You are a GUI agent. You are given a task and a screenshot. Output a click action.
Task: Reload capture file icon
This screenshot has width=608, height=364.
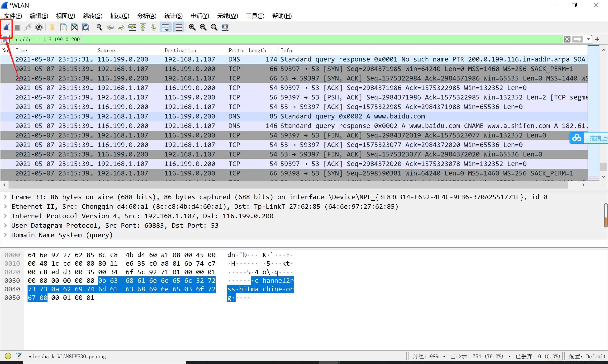[85, 27]
